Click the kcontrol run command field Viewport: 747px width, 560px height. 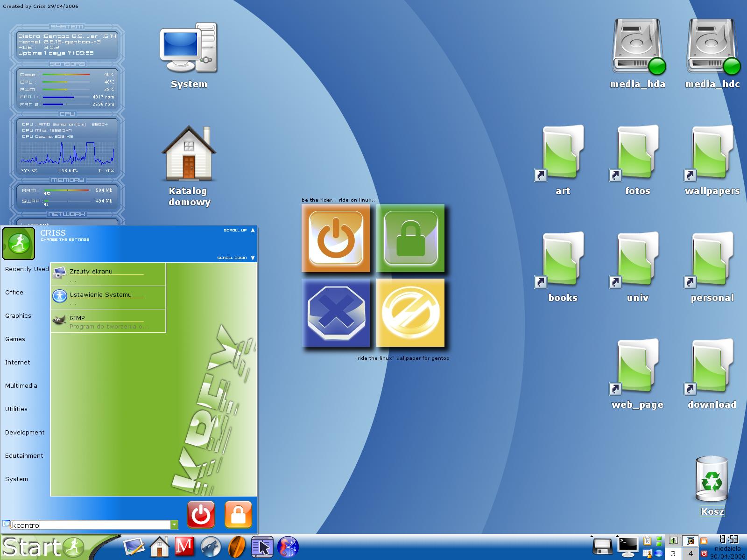tap(90, 525)
